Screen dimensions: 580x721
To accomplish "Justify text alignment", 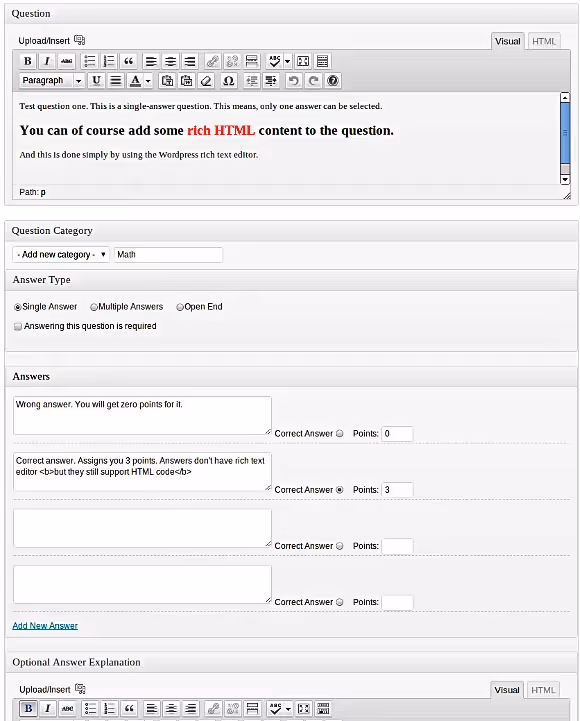I will tap(116, 81).
